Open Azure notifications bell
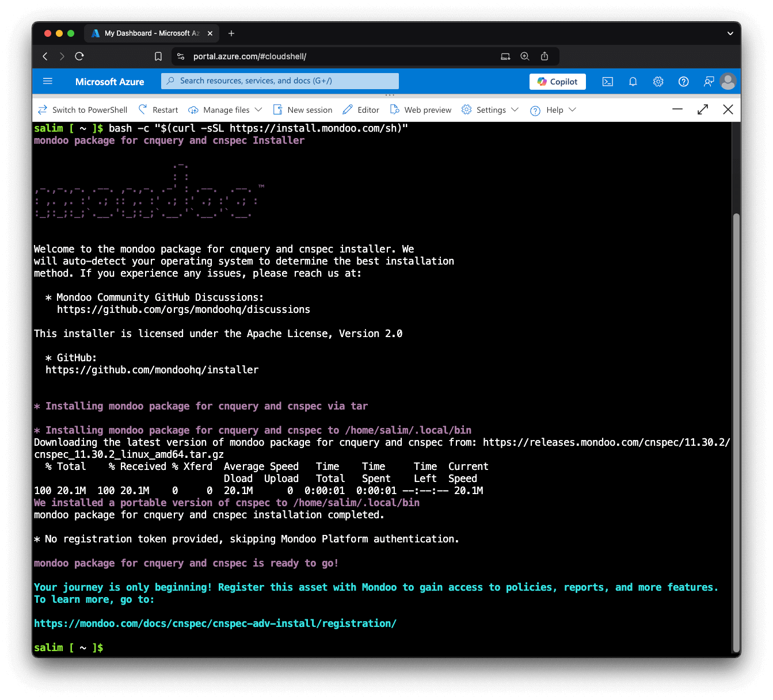 pos(633,81)
